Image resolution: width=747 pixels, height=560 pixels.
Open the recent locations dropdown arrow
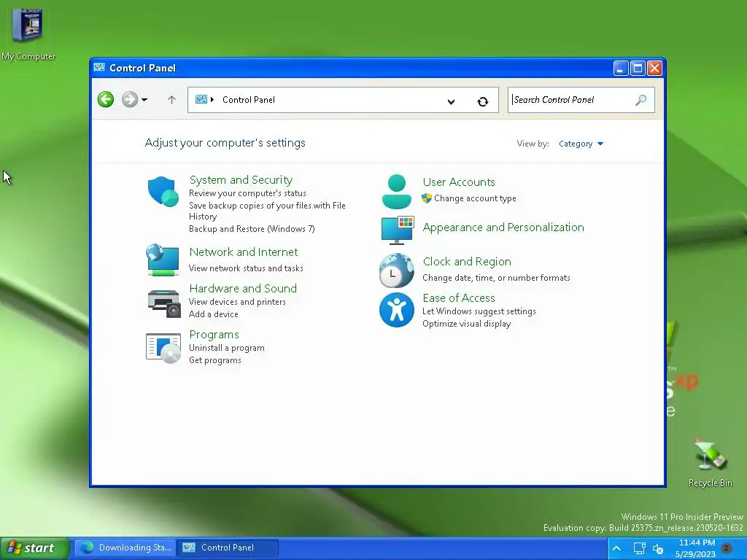click(x=144, y=99)
